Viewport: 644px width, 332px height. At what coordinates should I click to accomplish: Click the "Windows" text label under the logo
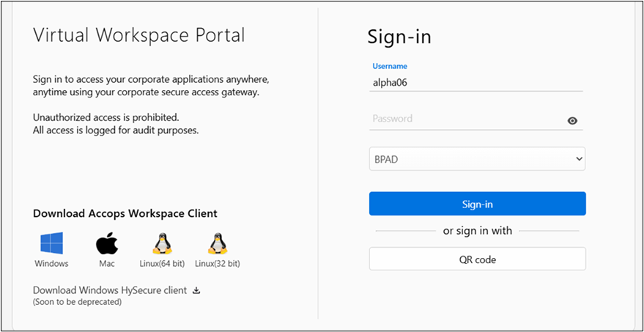51,264
